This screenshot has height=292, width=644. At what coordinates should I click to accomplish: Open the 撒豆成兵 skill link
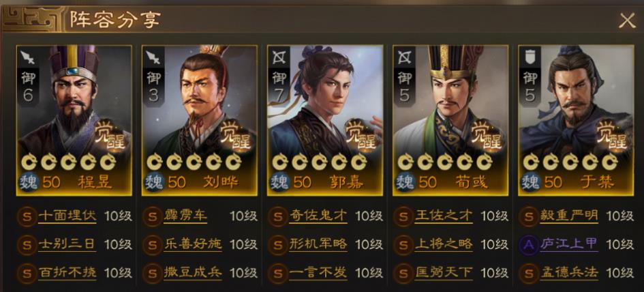pos(193,273)
